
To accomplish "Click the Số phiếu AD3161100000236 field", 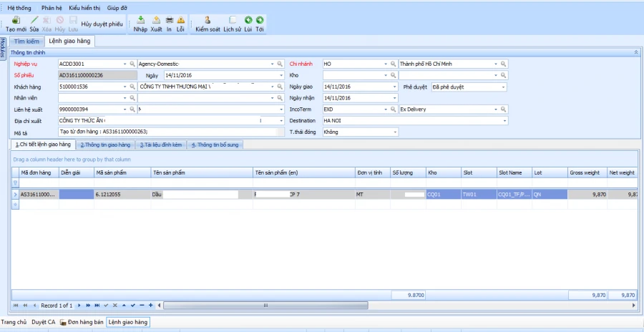I will pyautogui.click(x=98, y=76).
